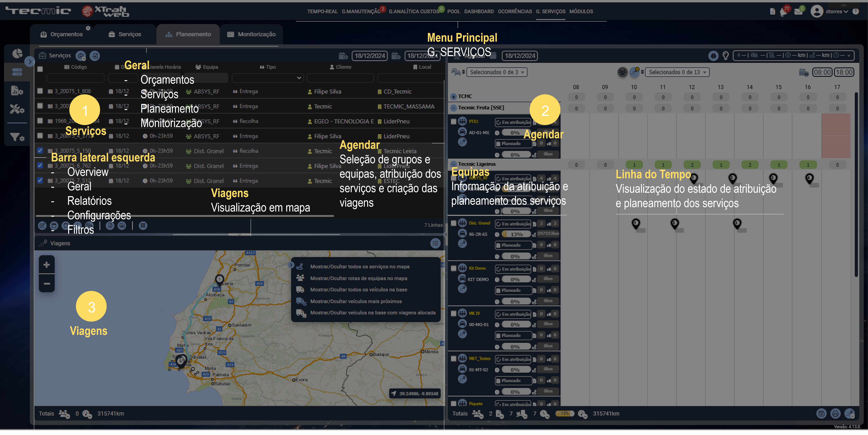
Task: Open the DASHBOARD menu
Action: pos(479,11)
